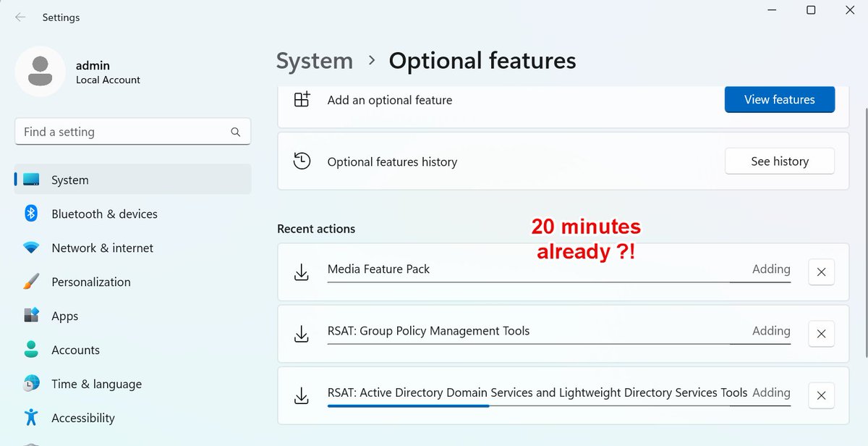Click the download icon for Active Directory Domain Services
This screenshot has height=446, width=868.
point(302,396)
